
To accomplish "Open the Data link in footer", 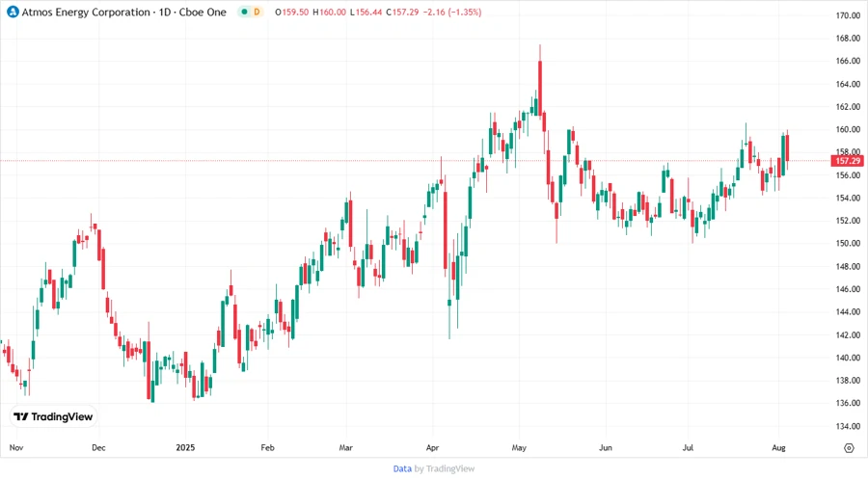I will pos(402,468).
